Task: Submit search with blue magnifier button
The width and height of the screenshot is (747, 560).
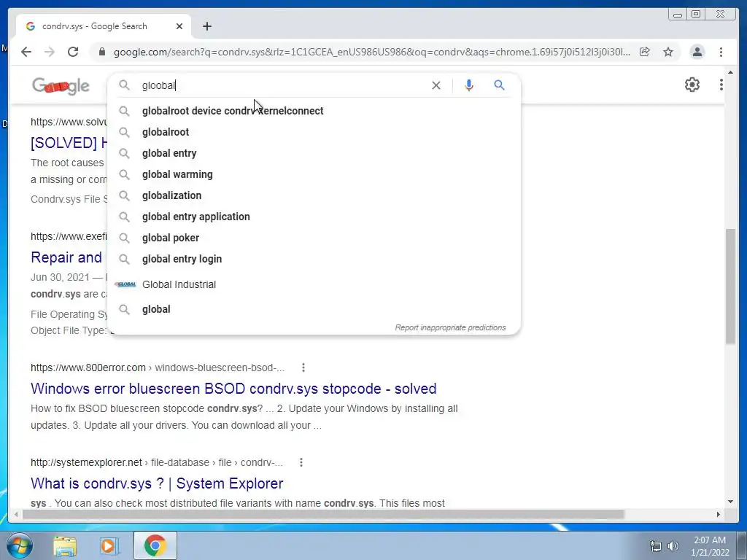Action: (499, 85)
